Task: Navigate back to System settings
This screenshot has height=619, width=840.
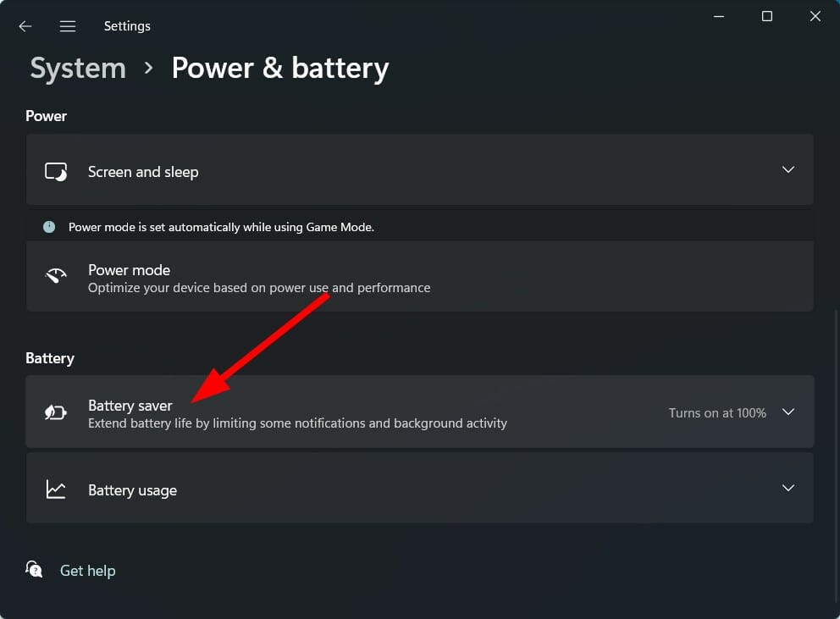Action: click(x=77, y=68)
